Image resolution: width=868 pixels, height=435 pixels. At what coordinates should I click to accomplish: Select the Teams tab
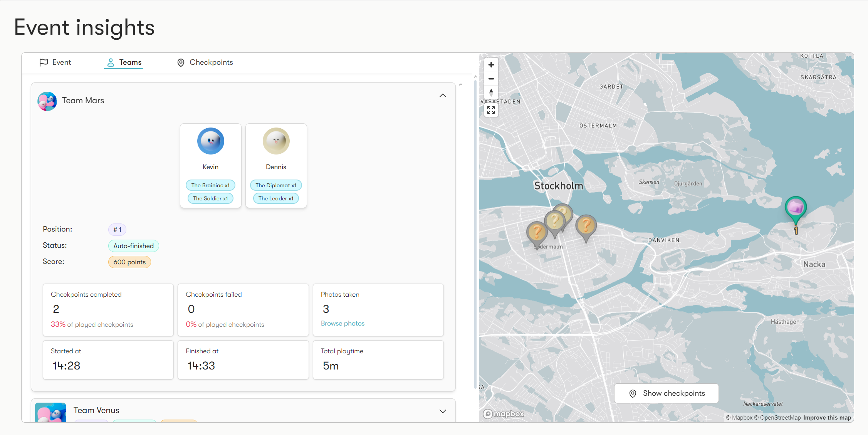pyautogui.click(x=124, y=62)
